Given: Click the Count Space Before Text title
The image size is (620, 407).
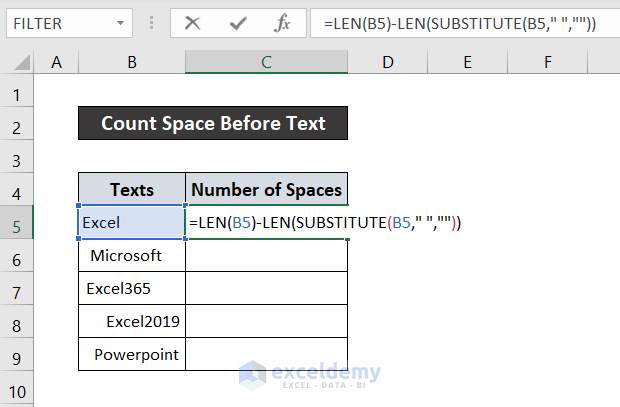Looking at the screenshot, I should tap(213, 123).
